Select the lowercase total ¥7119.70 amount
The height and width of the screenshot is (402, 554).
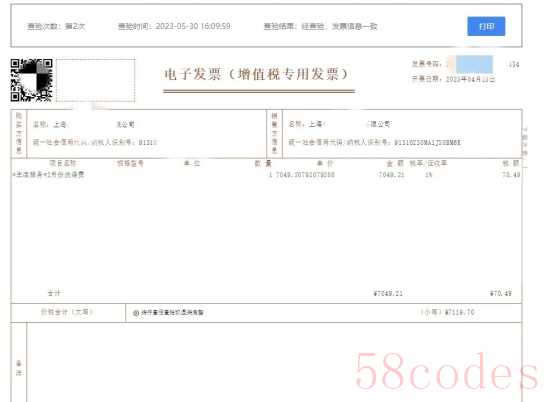[x=459, y=312]
